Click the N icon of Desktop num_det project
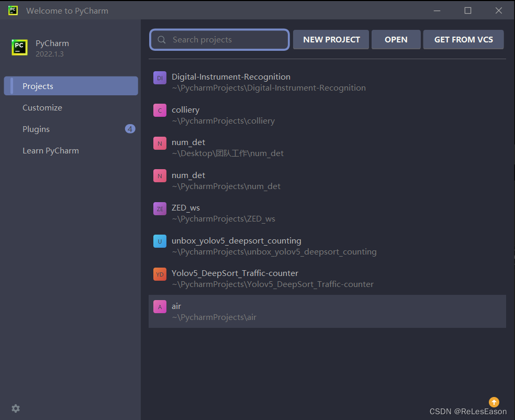Screen dimensions: 515x420 160,143
